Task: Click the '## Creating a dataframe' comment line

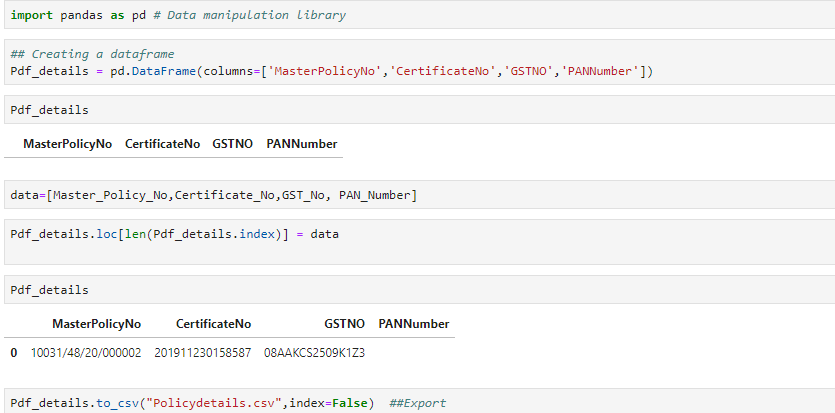Action: 92,54
